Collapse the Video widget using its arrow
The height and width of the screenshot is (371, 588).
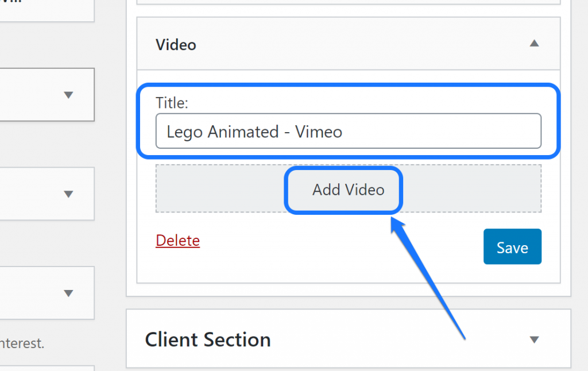pyautogui.click(x=534, y=44)
